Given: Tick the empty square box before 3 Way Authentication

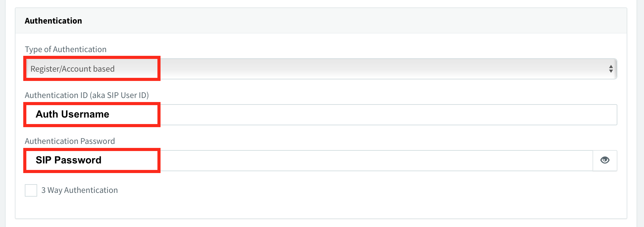Looking at the screenshot, I should [31, 190].
